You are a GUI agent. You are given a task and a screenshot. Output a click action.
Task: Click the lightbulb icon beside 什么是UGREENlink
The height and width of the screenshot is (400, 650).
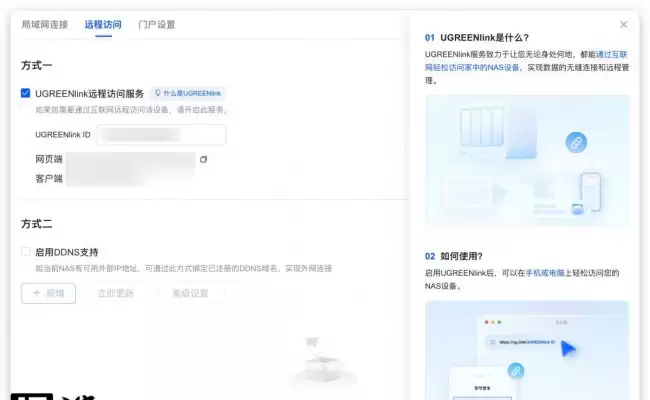click(158, 93)
